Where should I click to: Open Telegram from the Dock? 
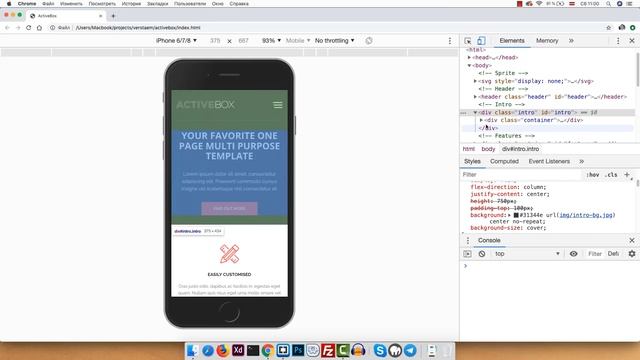coord(410,350)
